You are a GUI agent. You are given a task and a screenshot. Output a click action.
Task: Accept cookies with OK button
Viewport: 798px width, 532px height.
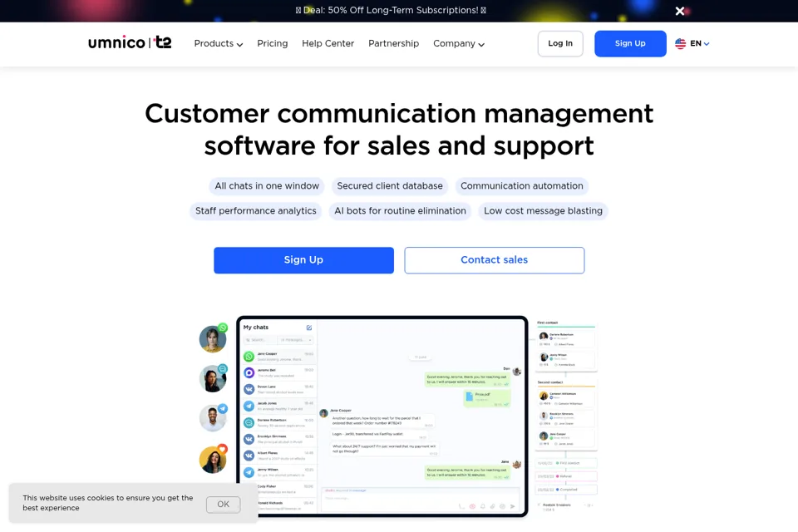[x=223, y=504]
